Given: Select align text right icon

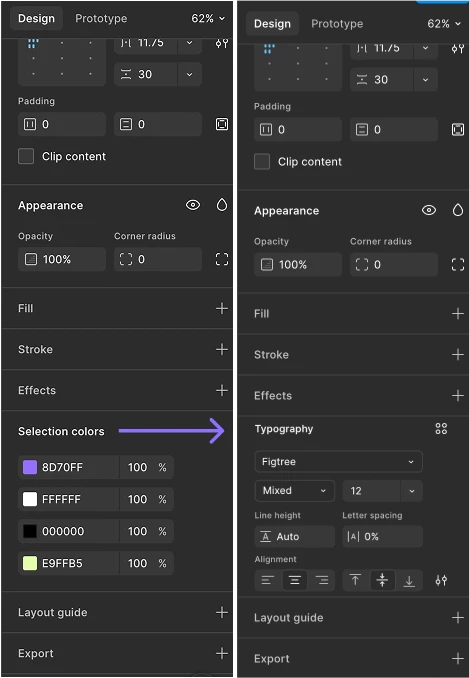Looking at the screenshot, I should (x=322, y=580).
